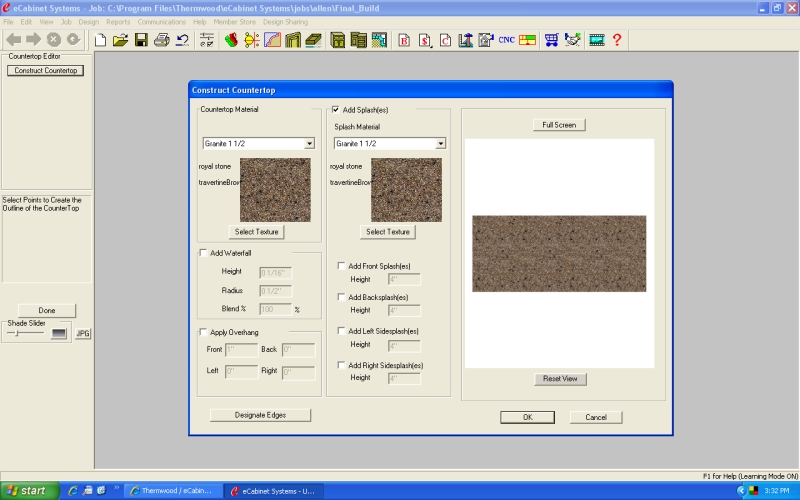The width and height of the screenshot is (800, 500).
Task: Click the document B report icon
Action: [404, 40]
